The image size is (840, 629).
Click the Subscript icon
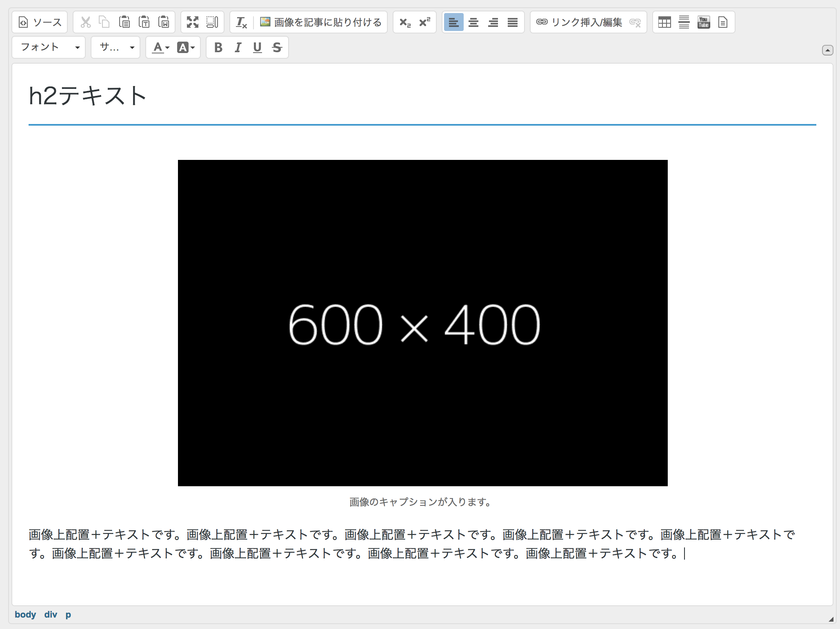click(x=405, y=22)
